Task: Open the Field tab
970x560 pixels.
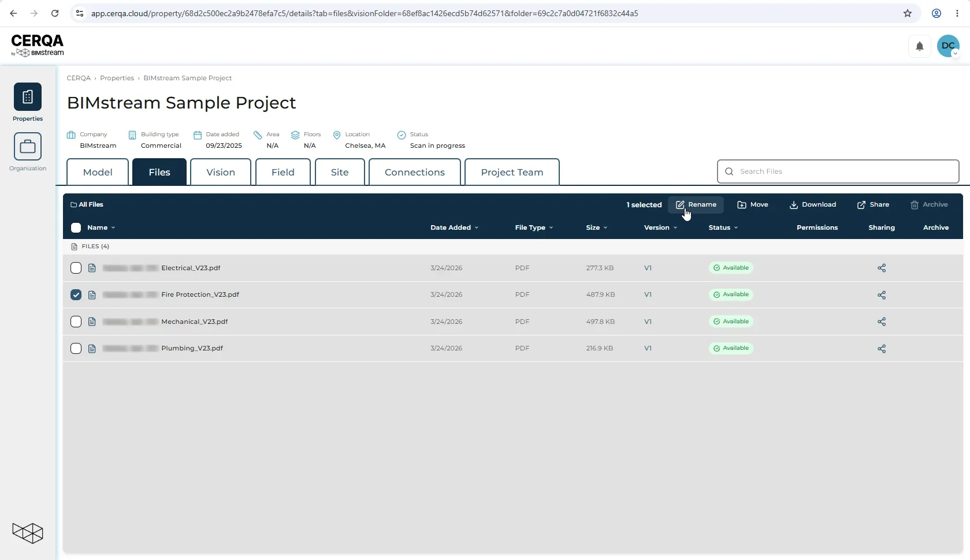Action: pos(283,172)
